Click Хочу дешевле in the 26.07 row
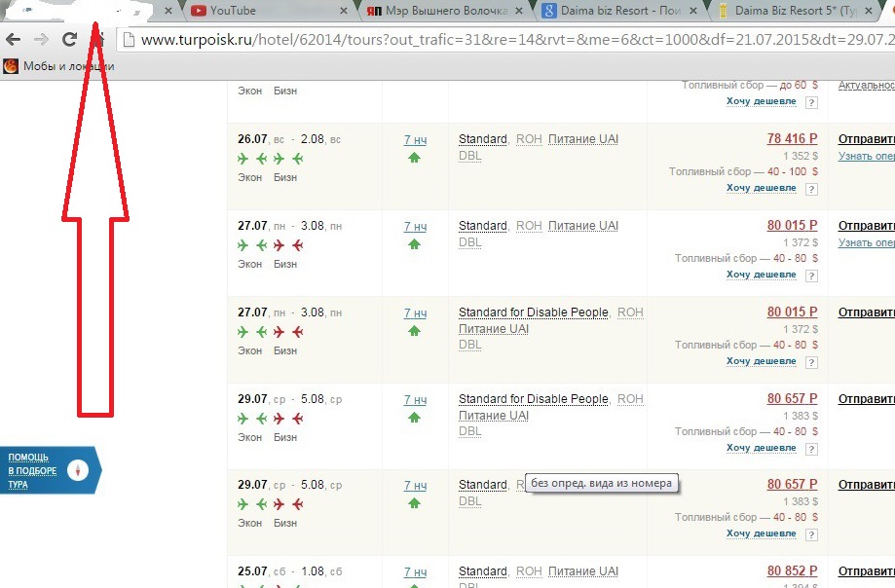The width and height of the screenshot is (895, 588). pos(761,188)
